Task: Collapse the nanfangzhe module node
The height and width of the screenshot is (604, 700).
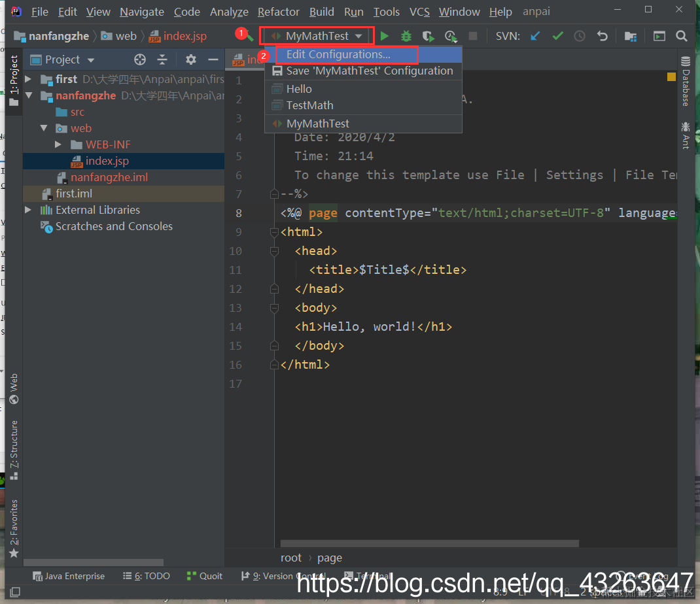Action: click(x=29, y=95)
